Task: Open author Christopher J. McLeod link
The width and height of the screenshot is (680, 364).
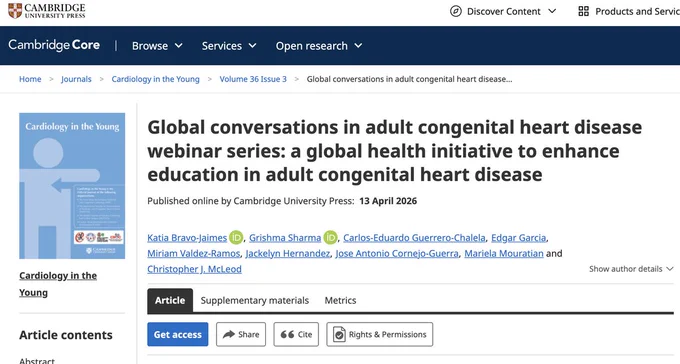Action: tap(194, 269)
